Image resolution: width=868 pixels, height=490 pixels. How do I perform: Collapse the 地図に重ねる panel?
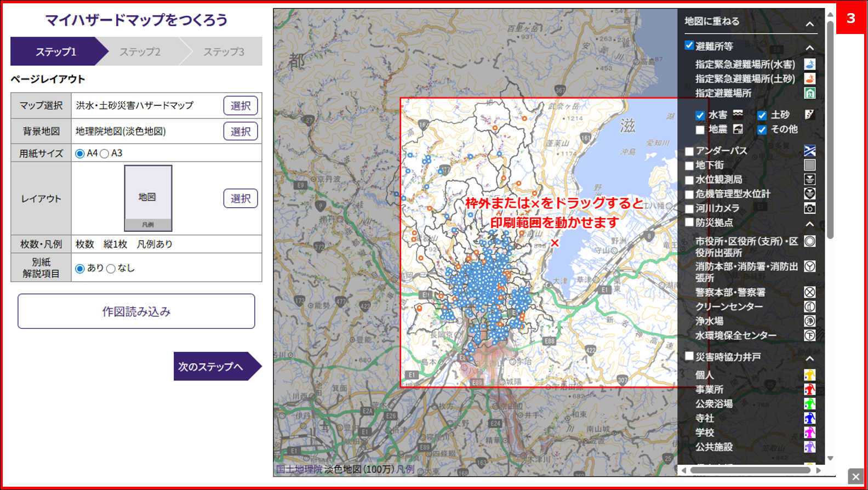(809, 24)
